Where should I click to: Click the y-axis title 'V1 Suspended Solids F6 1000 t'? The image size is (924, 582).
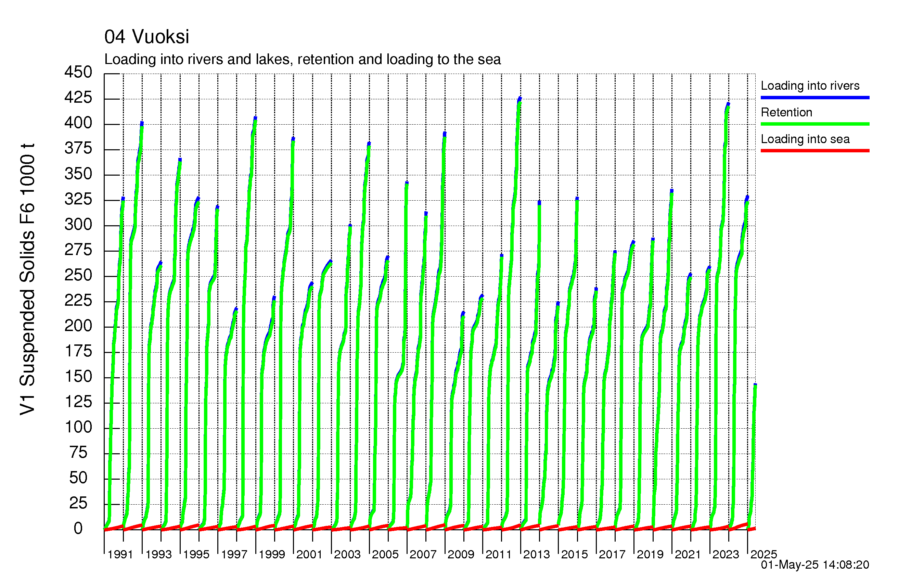point(27,279)
